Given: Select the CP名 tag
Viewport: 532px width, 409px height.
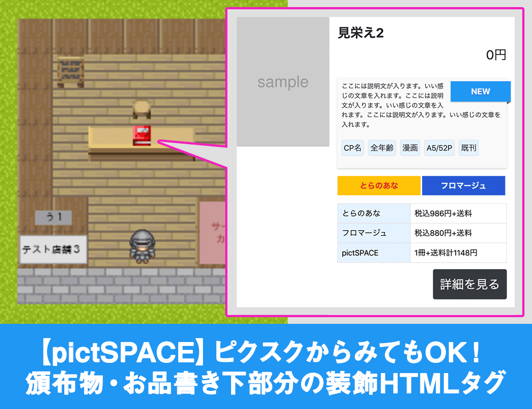Looking at the screenshot, I should point(353,148).
